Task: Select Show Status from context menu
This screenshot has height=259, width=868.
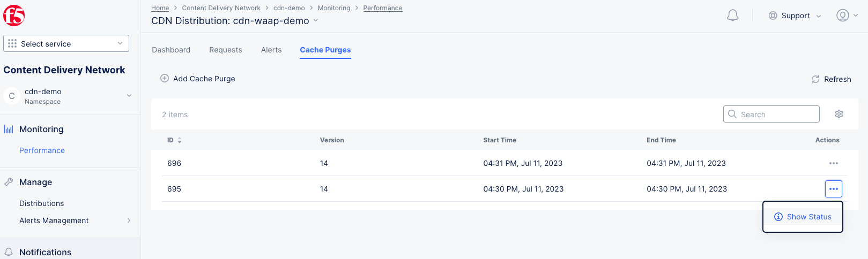Action: (x=803, y=217)
